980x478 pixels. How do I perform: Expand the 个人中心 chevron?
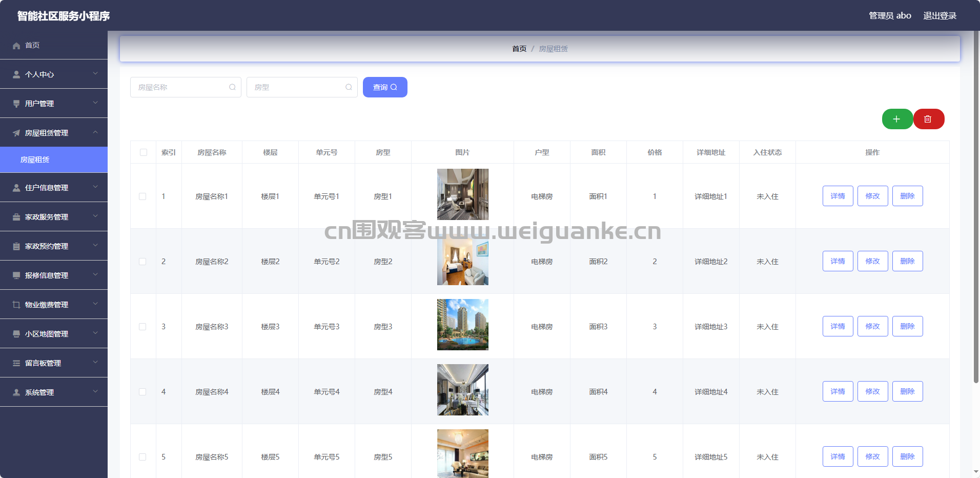(95, 74)
